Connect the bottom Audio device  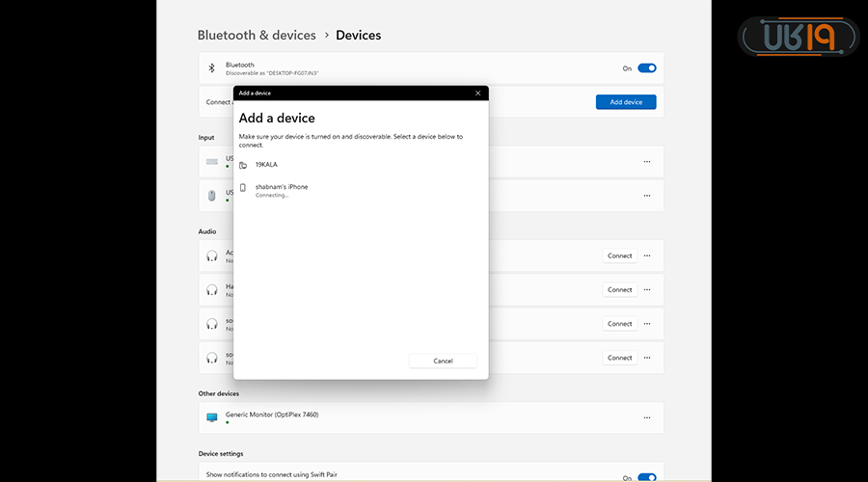point(619,358)
